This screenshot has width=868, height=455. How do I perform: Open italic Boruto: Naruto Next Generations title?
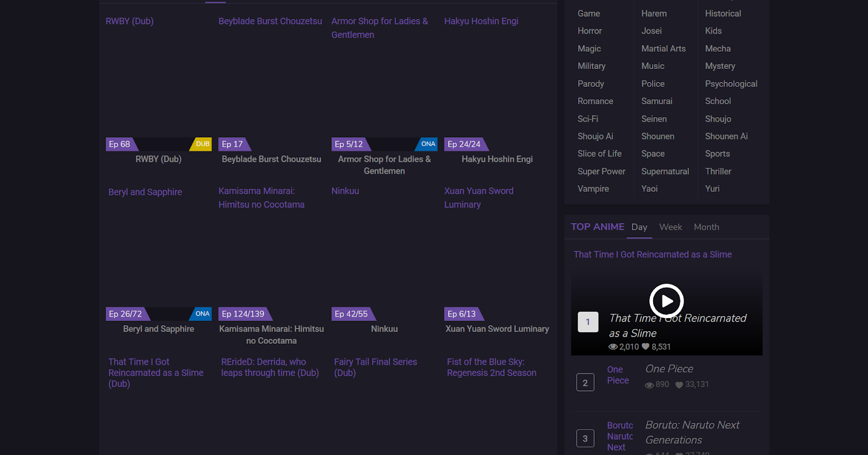692,432
